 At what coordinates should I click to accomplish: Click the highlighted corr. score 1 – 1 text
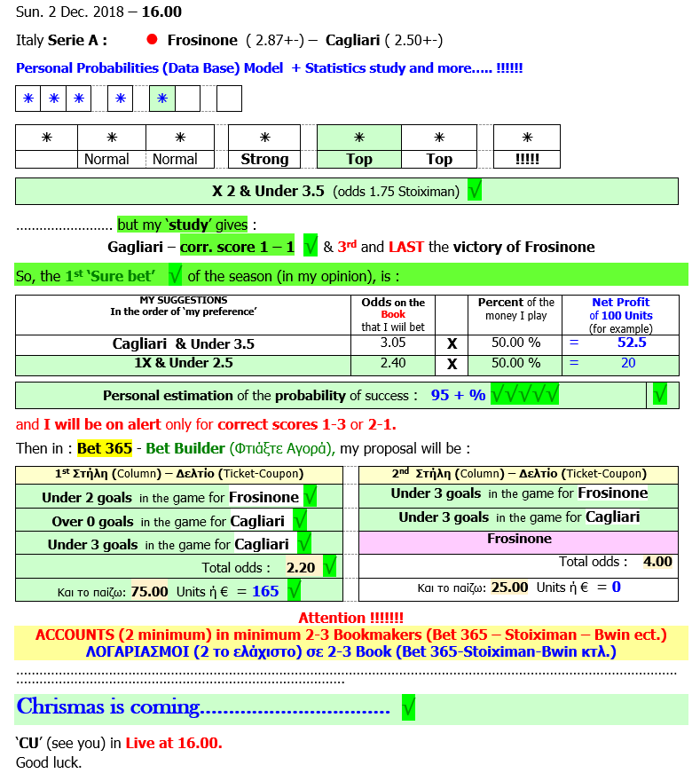pos(237,246)
